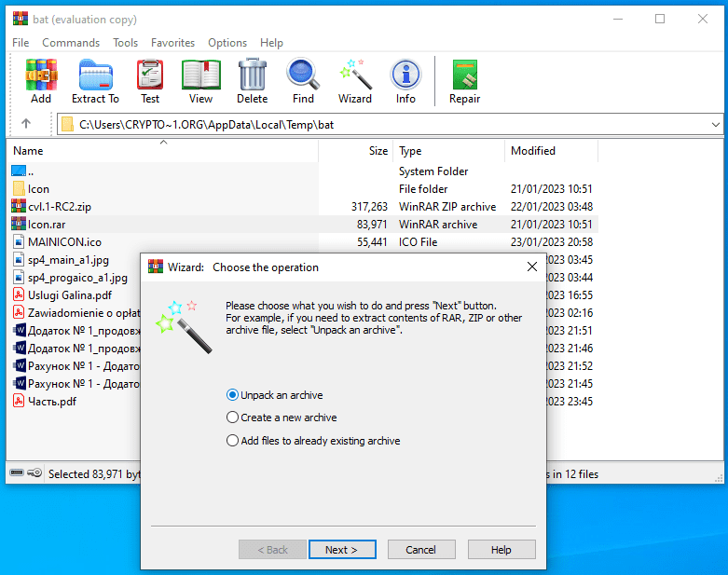Click the cvl.1-RC2.zip archive icon
This screenshot has height=575, width=728.
click(19, 206)
